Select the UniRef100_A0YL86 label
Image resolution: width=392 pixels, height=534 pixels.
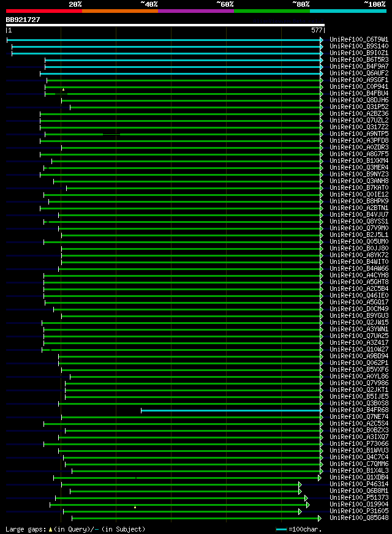359,377
